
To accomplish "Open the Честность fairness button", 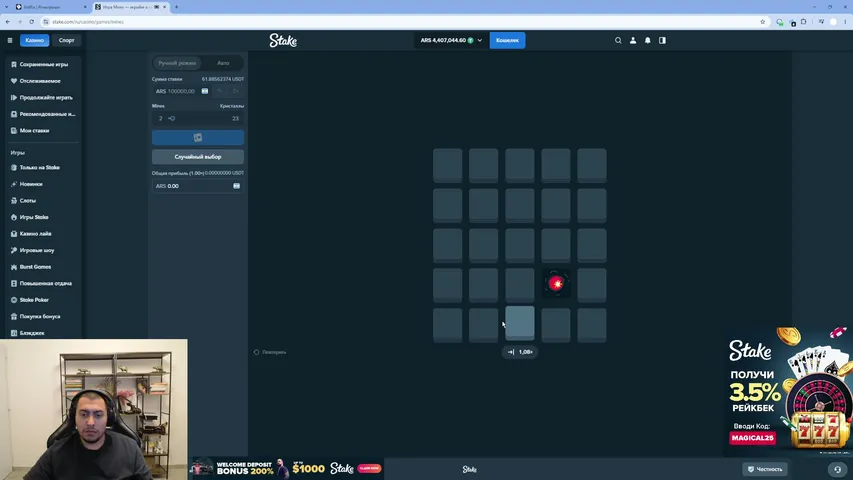I will point(765,469).
